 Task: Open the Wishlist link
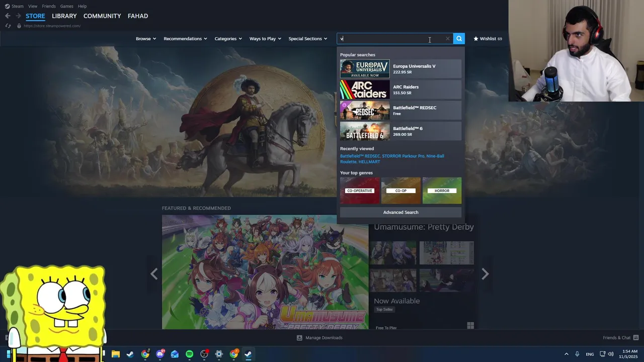pyautogui.click(x=488, y=39)
